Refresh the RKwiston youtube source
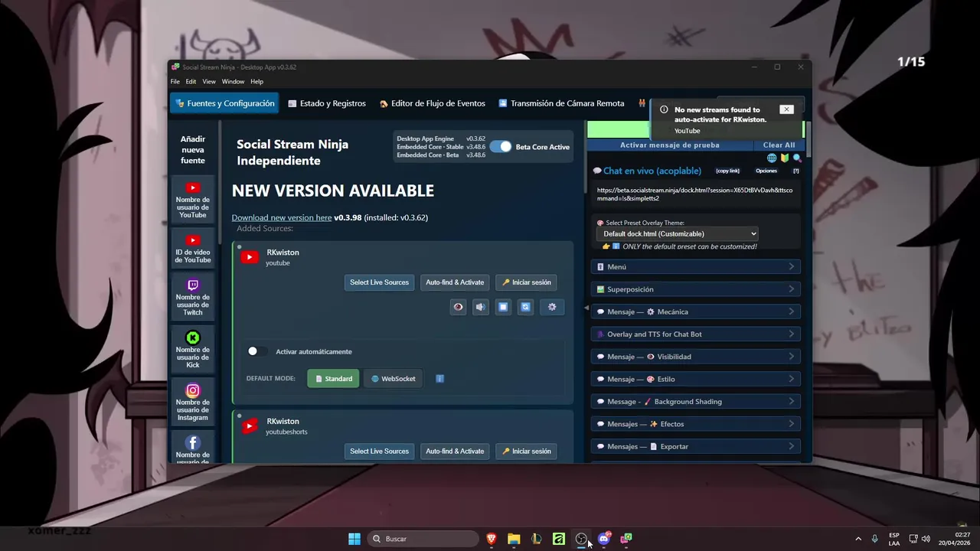 525,307
